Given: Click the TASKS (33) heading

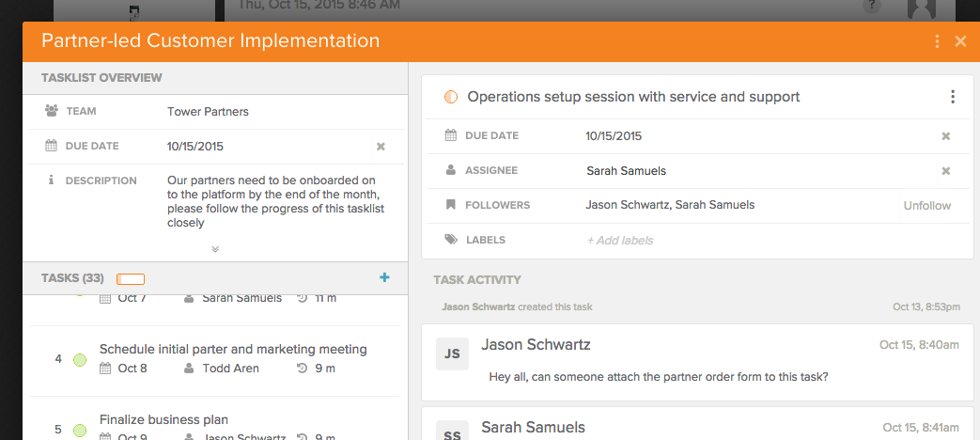Looking at the screenshot, I should pos(72,278).
